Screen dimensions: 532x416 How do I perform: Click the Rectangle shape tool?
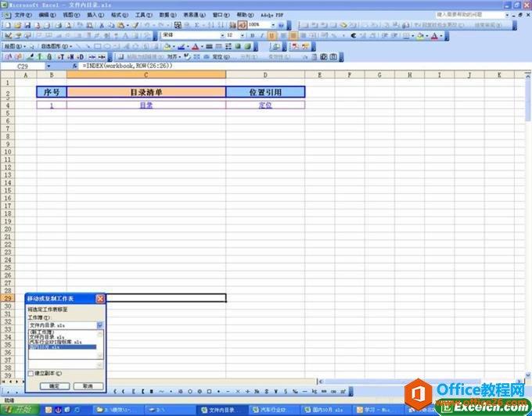pos(98,46)
